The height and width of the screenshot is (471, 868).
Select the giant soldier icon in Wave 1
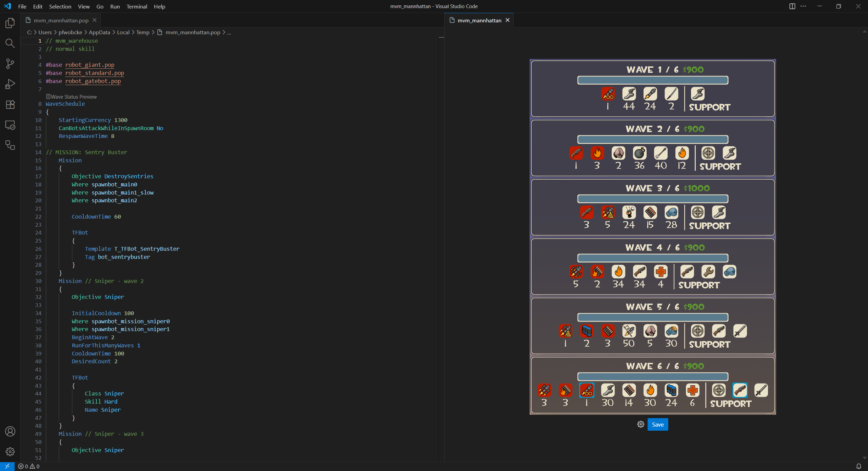pyautogui.click(x=607, y=94)
